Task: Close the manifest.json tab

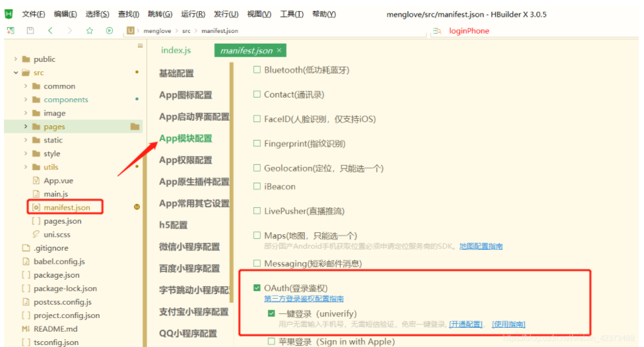Action: click(x=279, y=50)
